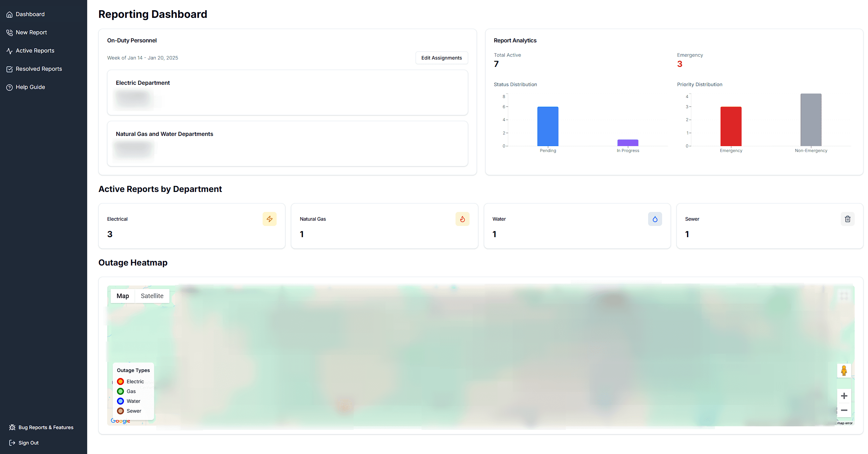Click the On-Duty Personnel title
868x454 pixels.
tap(132, 41)
